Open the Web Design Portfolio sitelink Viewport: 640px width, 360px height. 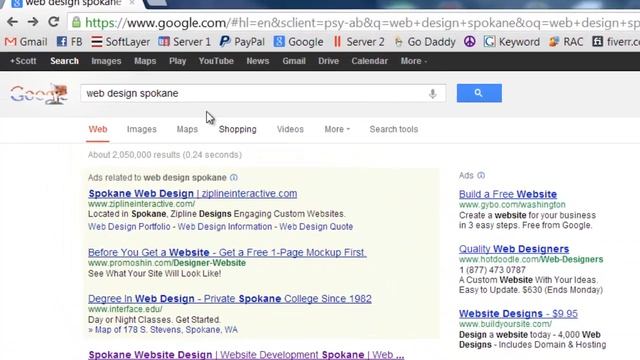coord(129,227)
